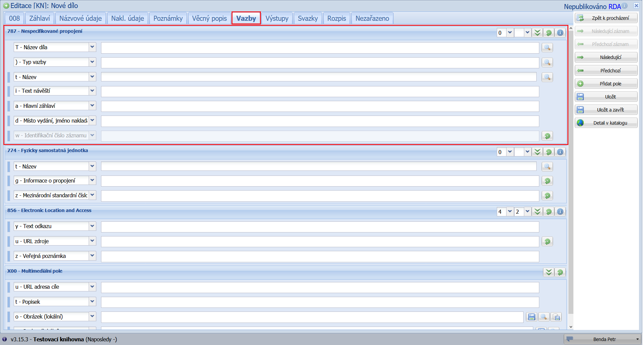This screenshot has width=644, height=345.
Task: Expand the 'g - Informace o propojení' dropdown
Action: 92,181
